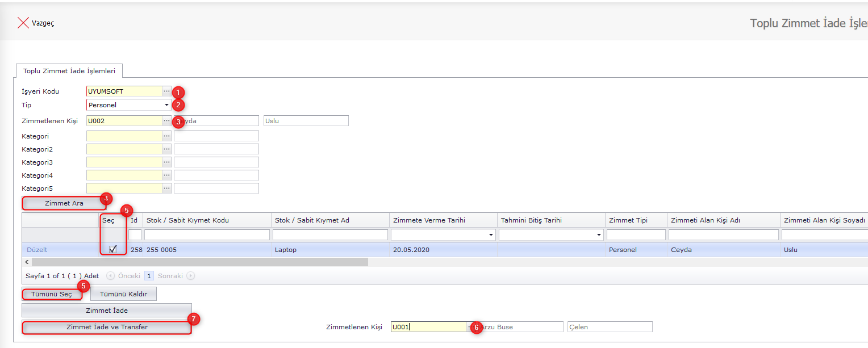Click the red X Vazgeç cancel icon
This screenshot has height=348, width=868.
23,23
